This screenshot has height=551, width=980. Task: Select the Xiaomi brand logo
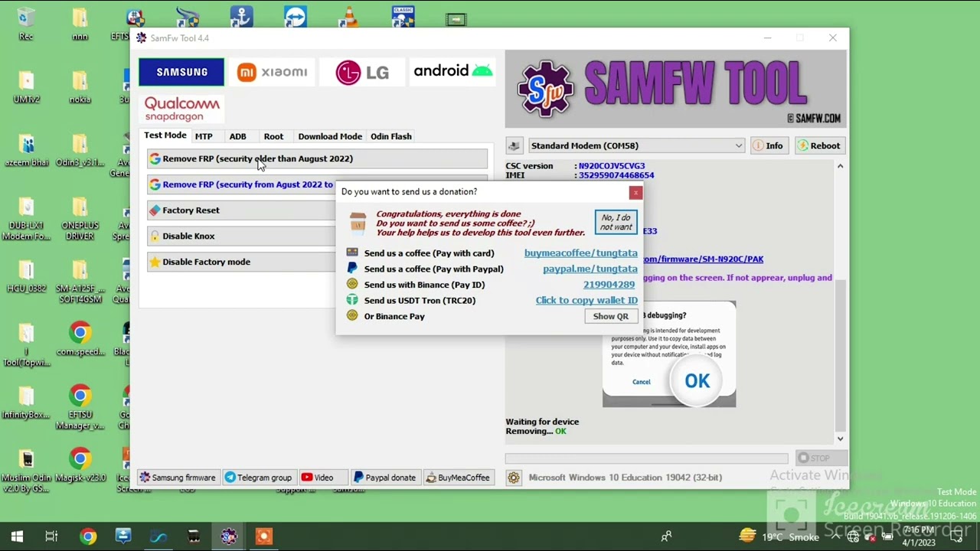click(x=272, y=72)
